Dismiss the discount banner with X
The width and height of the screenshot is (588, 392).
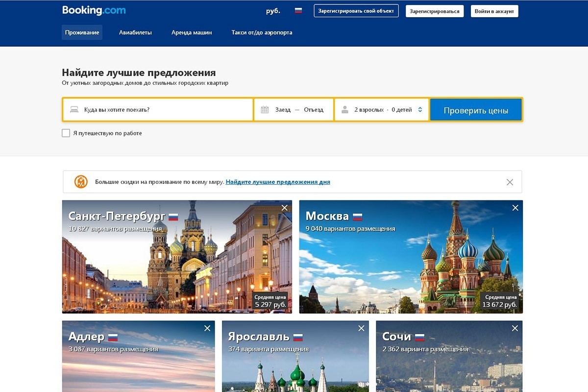click(x=510, y=182)
